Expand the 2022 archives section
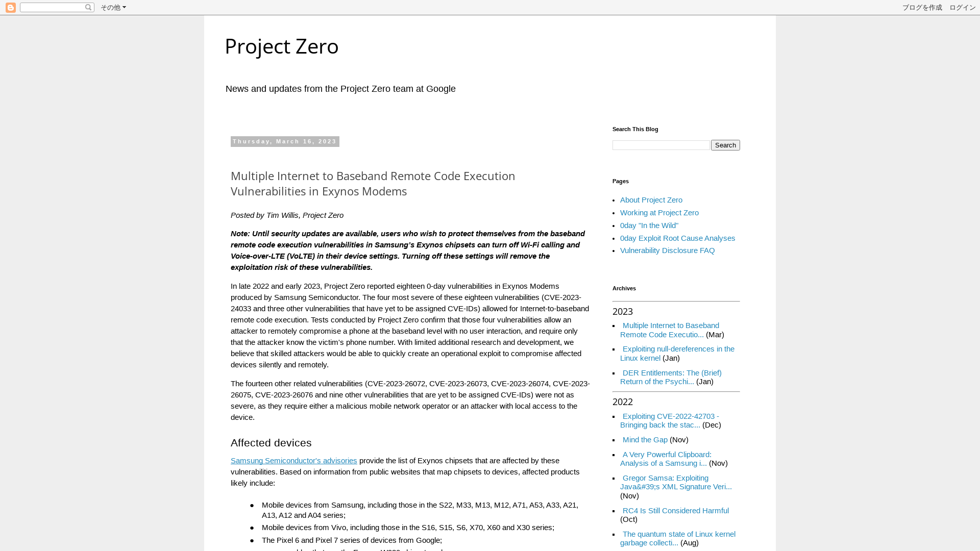 (x=622, y=402)
